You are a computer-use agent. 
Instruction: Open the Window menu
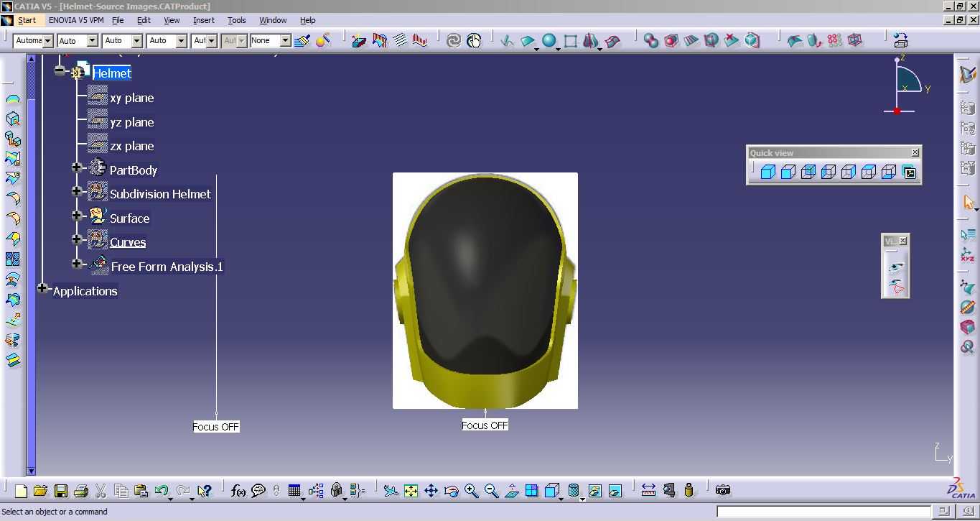pos(273,20)
